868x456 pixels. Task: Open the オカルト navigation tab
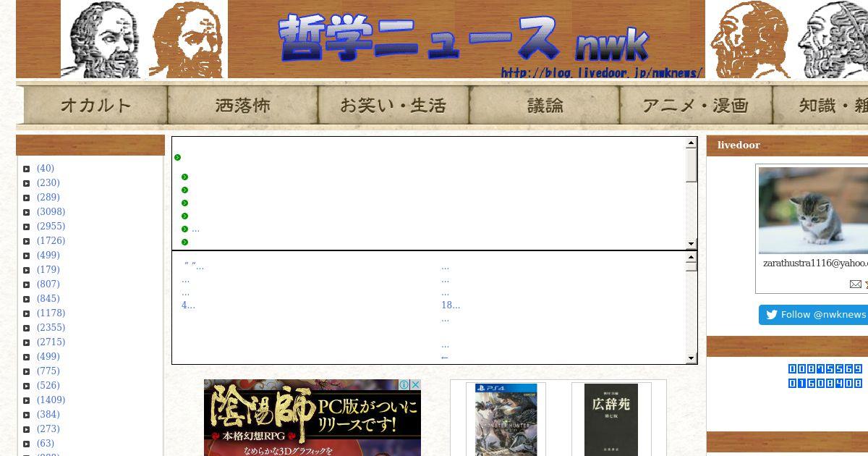pos(95,106)
